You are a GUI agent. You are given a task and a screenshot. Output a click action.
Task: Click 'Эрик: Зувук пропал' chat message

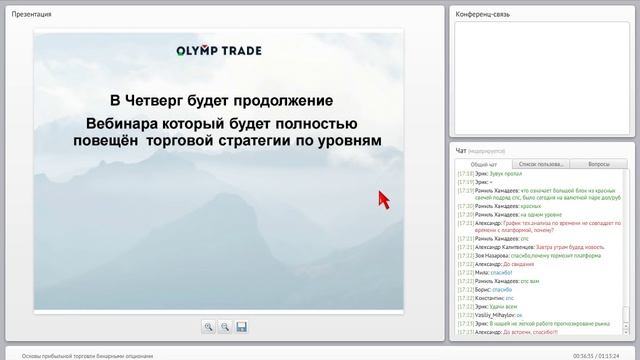pyautogui.click(x=489, y=173)
